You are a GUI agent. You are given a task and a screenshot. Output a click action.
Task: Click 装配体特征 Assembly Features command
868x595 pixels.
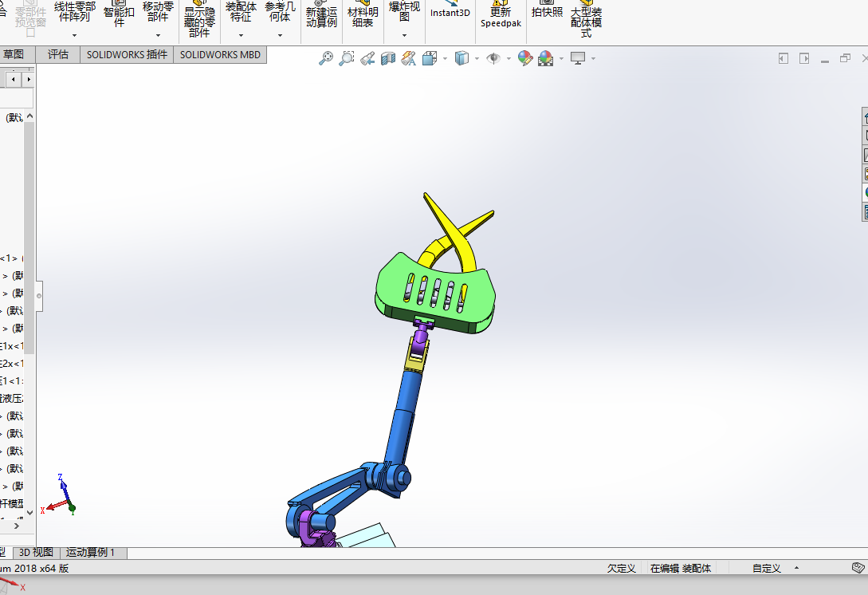tap(241, 11)
